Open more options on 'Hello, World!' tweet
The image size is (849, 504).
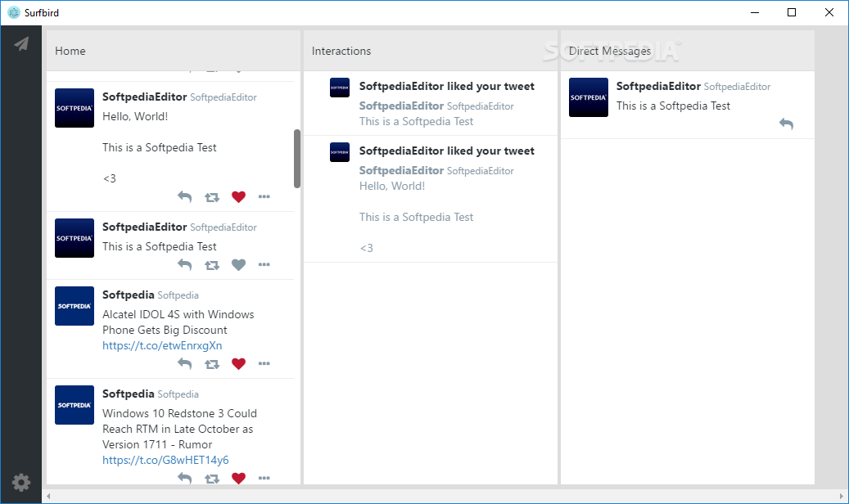pyautogui.click(x=264, y=196)
